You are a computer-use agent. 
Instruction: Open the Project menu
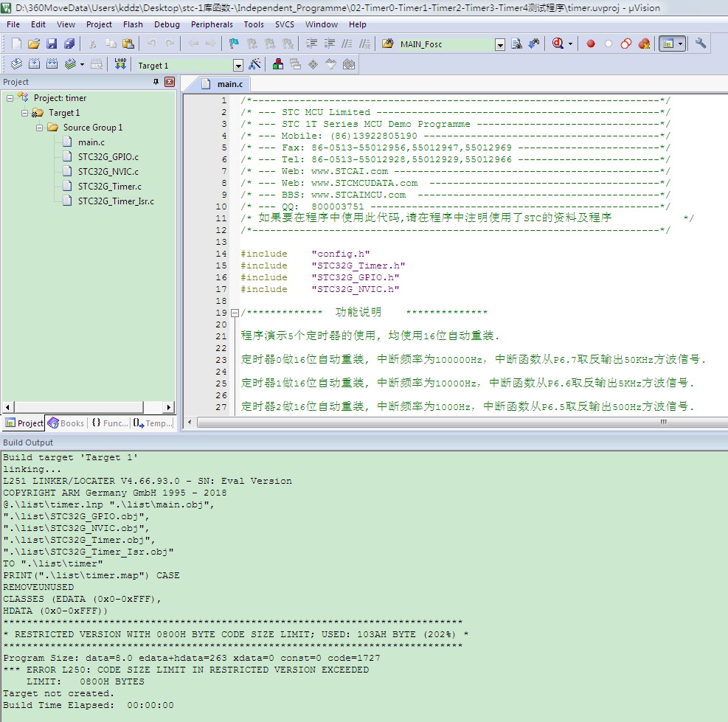[x=99, y=24]
